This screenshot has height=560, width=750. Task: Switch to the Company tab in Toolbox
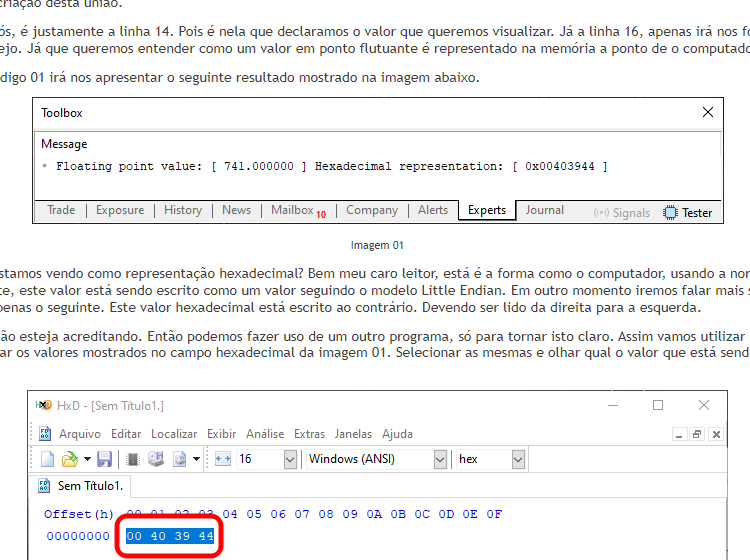[372, 210]
